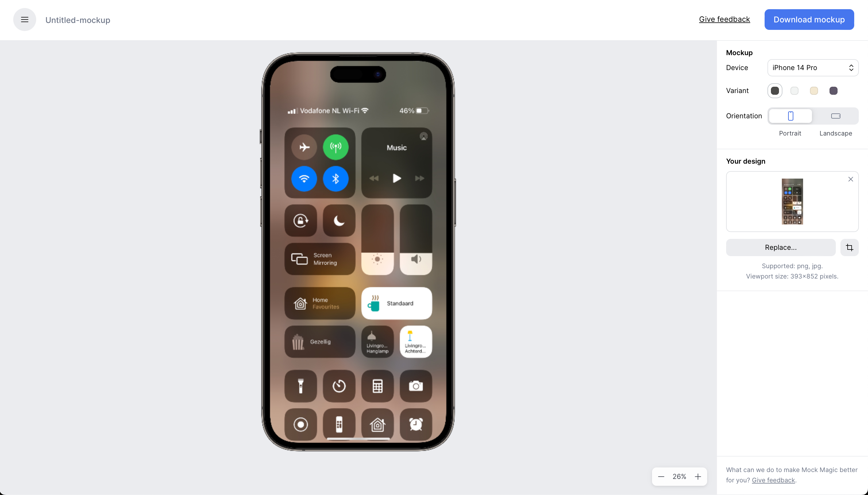Click the play button in Music control
Screen dimensions: 868x495
(x=396, y=178)
